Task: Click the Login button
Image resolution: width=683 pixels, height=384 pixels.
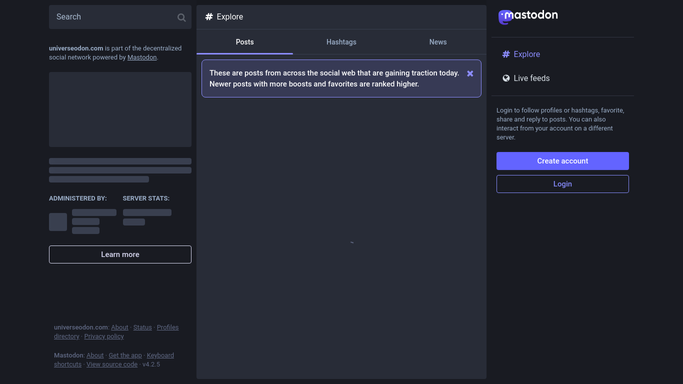Action: 562,184
